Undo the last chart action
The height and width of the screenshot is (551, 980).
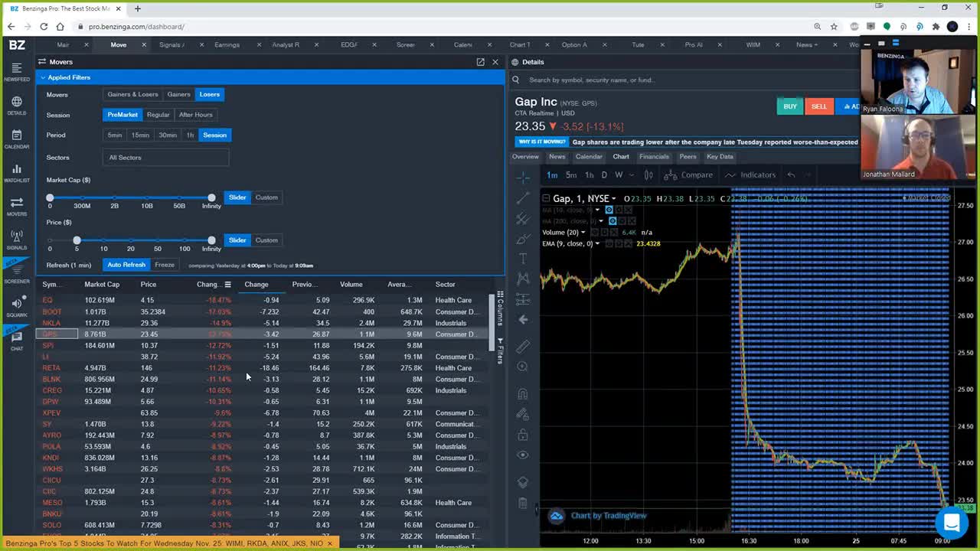pyautogui.click(x=791, y=175)
